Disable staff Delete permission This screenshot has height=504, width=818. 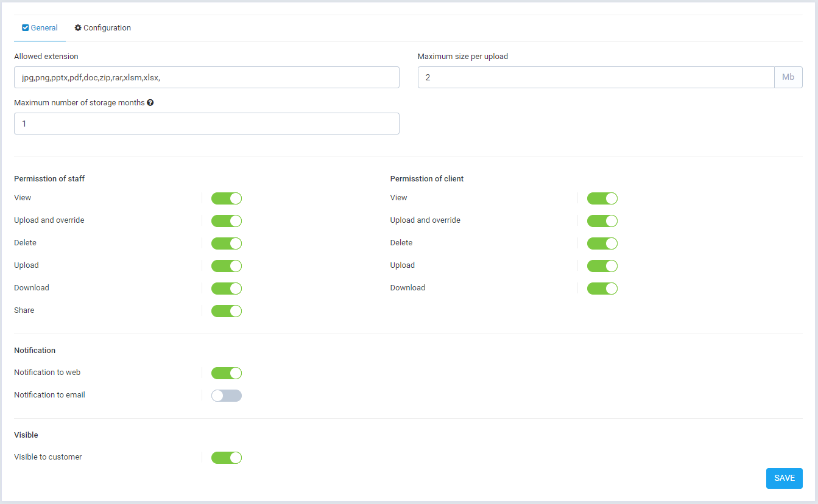(x=227, y=243)
